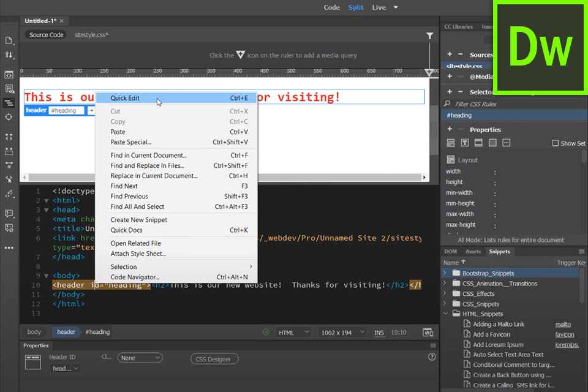Click the crosshair target icon in left toolbar
Screen dimensions: 588x392
click(x=9, y=117)
